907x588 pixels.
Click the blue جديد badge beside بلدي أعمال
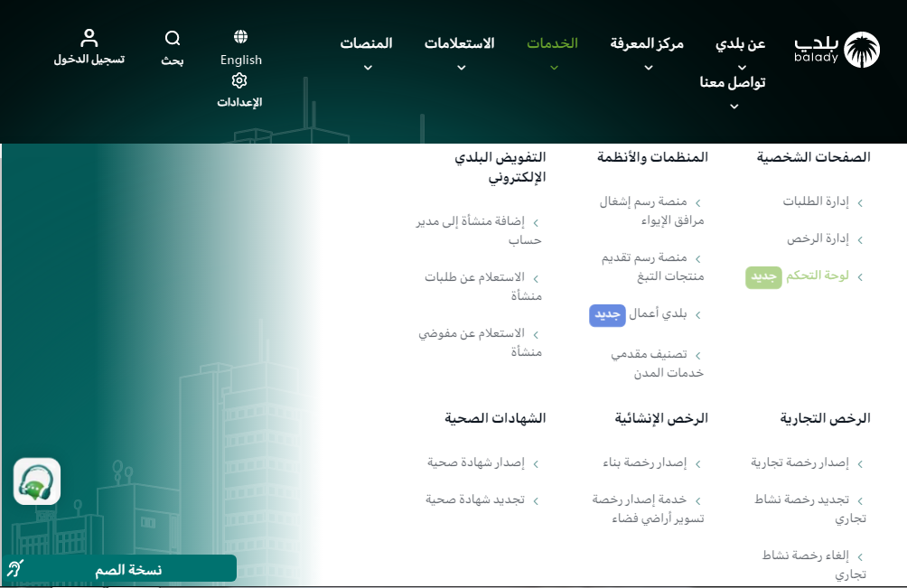pyautogui.click(x=607, y=315)
